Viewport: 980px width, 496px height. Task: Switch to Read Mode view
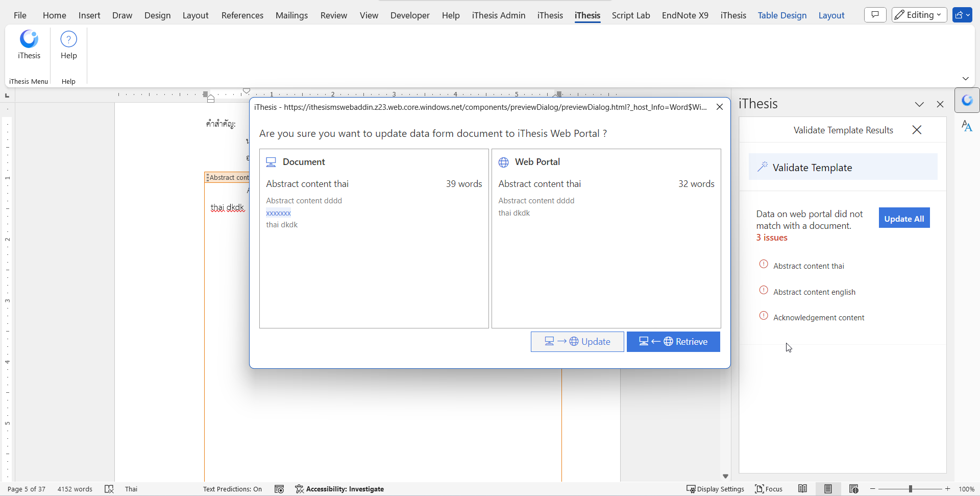pos(802,489)
